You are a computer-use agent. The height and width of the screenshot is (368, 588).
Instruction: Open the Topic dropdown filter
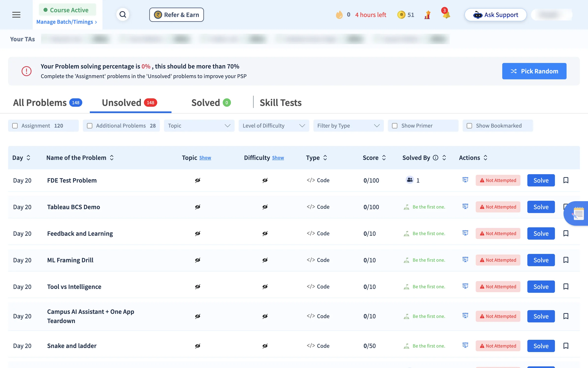(x=199, y=126)
